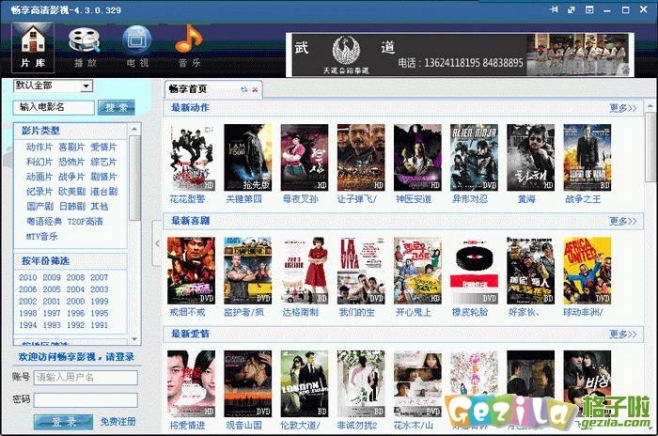Screen dimensions: 658x436
Task: Choose the 喜剧片 category
Action: pos(72,147)
